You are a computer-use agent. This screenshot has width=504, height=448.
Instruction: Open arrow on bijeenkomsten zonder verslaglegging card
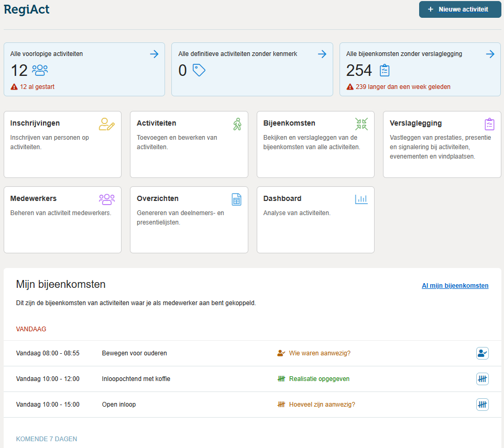[x=490, y=54]
